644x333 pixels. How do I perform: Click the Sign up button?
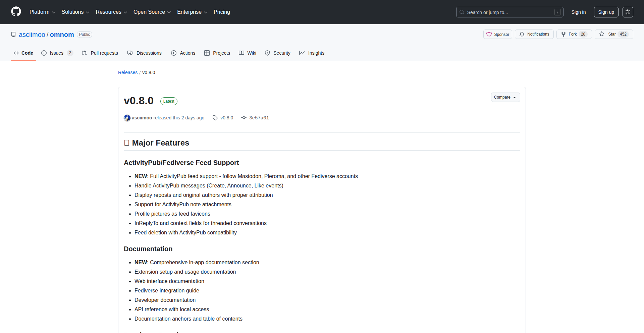[606, 12]
